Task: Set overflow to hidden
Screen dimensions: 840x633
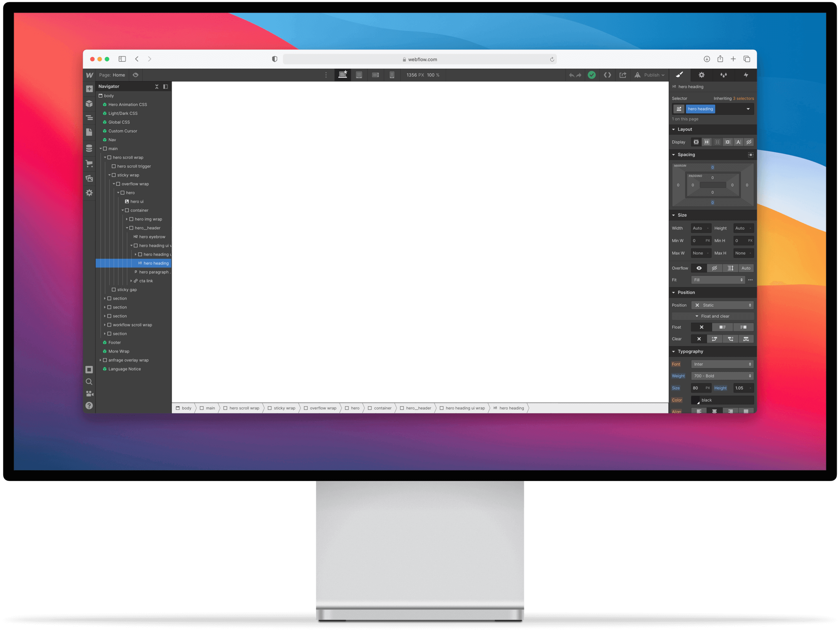Action: point(714,268)
